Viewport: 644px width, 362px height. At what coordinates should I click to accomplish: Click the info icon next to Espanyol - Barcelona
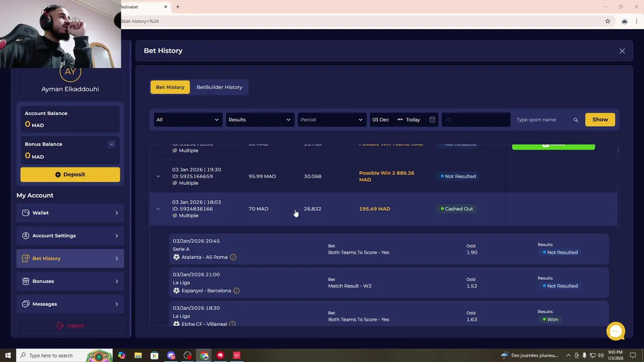point(236,291)
